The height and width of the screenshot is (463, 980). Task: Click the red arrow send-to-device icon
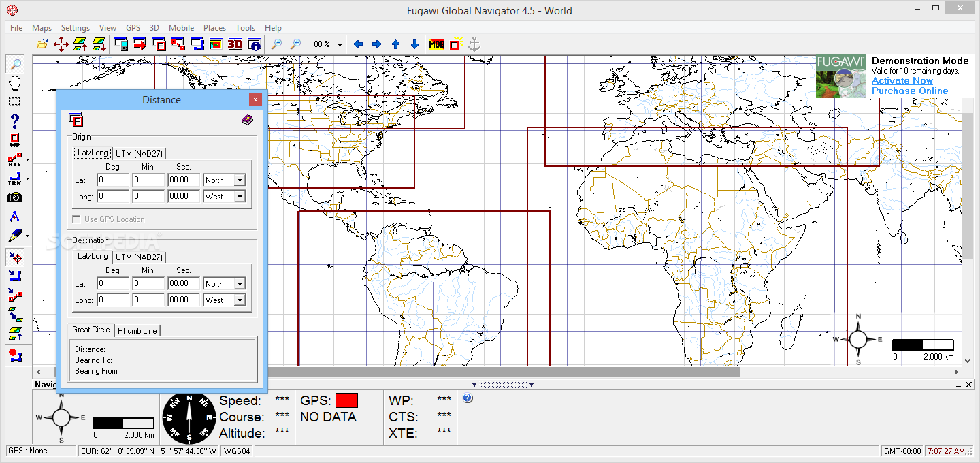[140, 44]
